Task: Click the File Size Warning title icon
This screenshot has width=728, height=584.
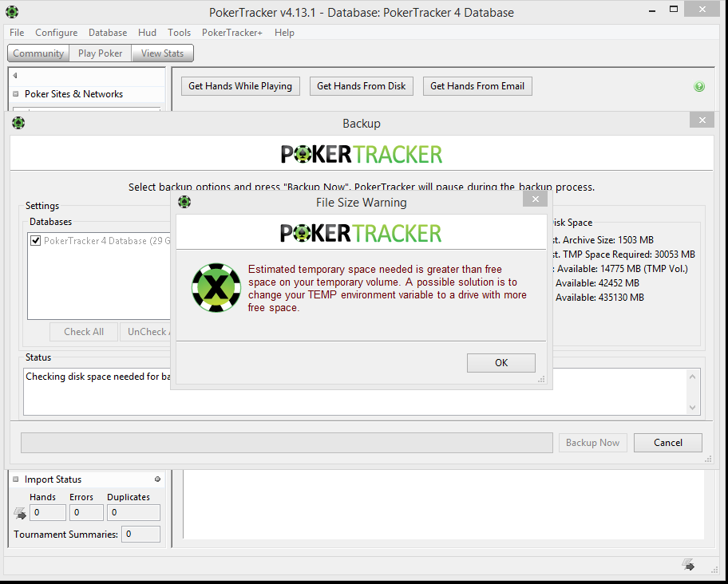Action: click(x=184, y=202)
